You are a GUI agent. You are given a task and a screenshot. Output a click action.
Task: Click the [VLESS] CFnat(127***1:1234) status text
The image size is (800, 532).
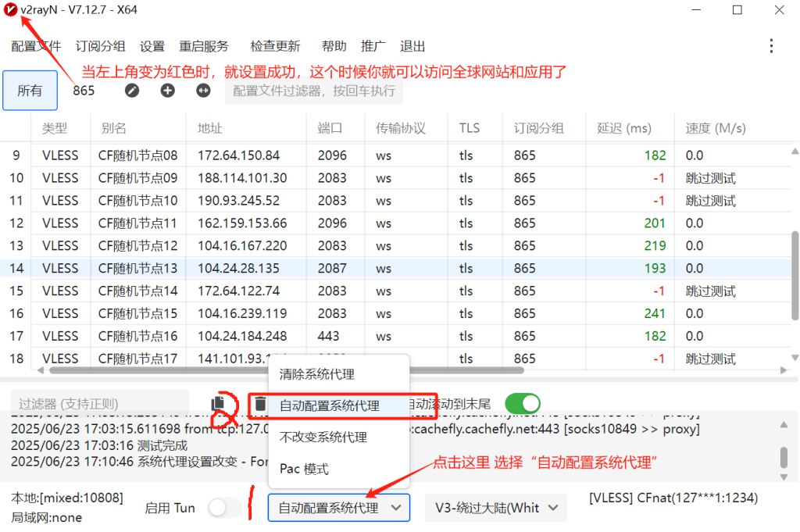673,498
